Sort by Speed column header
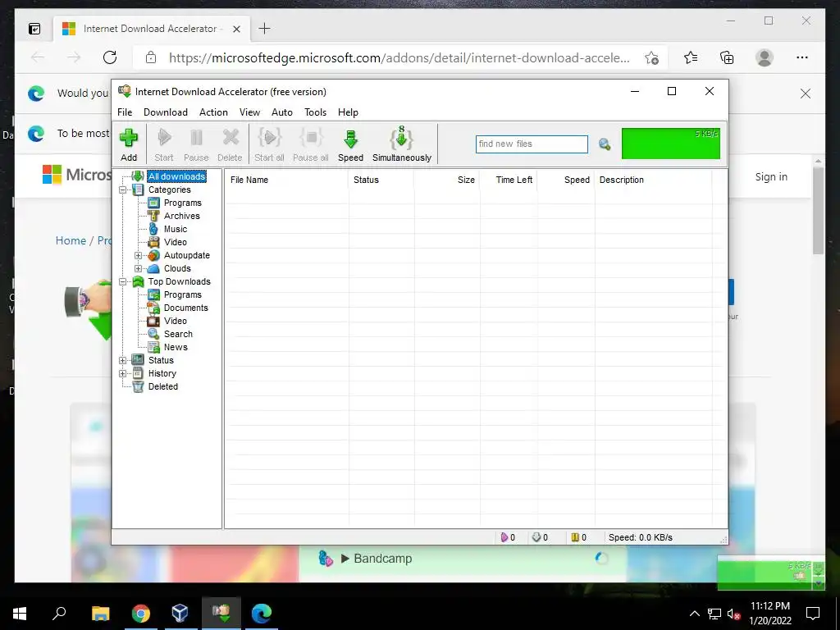 pos(566,180)
